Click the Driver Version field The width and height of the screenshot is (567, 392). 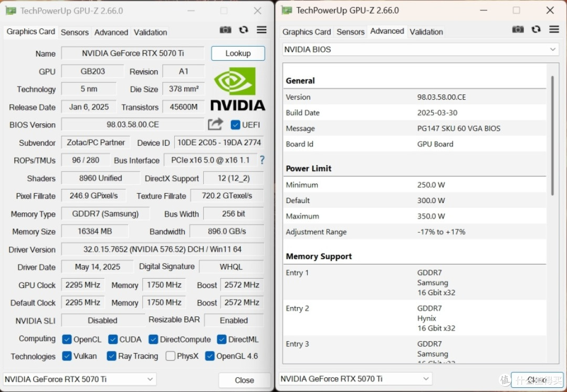(162, 249)
